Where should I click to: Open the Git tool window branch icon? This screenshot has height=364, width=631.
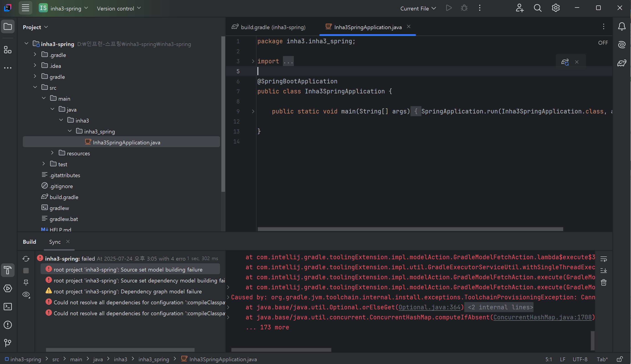tap(8, 343)
